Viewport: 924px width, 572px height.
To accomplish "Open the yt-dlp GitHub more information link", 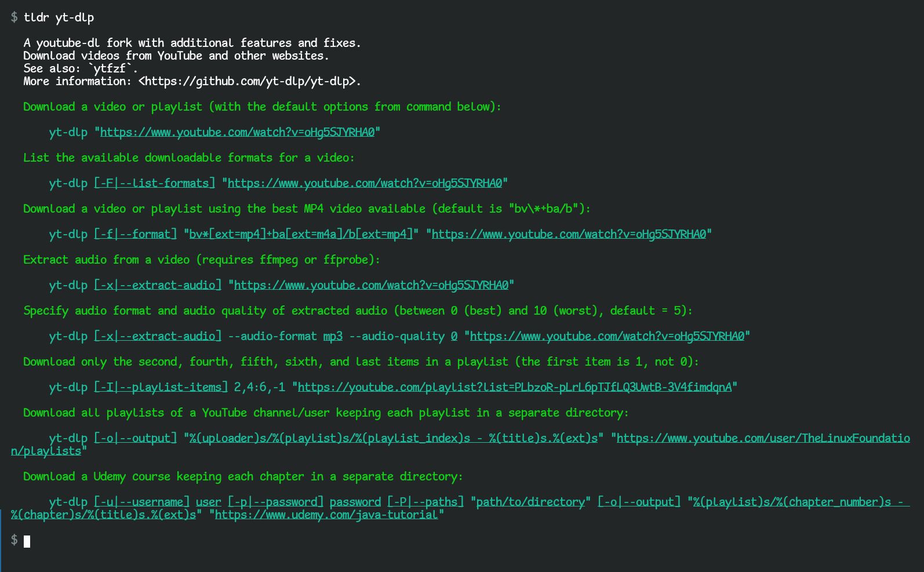I will click(249, 81).
